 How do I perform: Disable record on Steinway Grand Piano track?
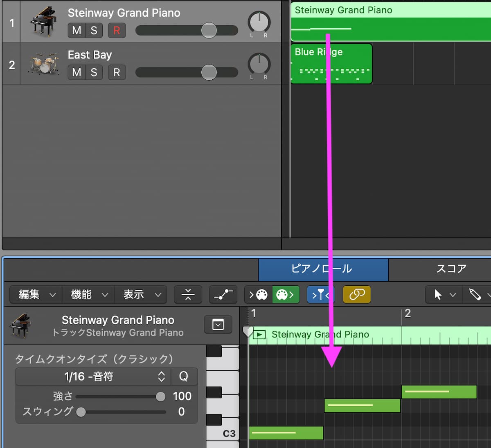click(117, 30)
